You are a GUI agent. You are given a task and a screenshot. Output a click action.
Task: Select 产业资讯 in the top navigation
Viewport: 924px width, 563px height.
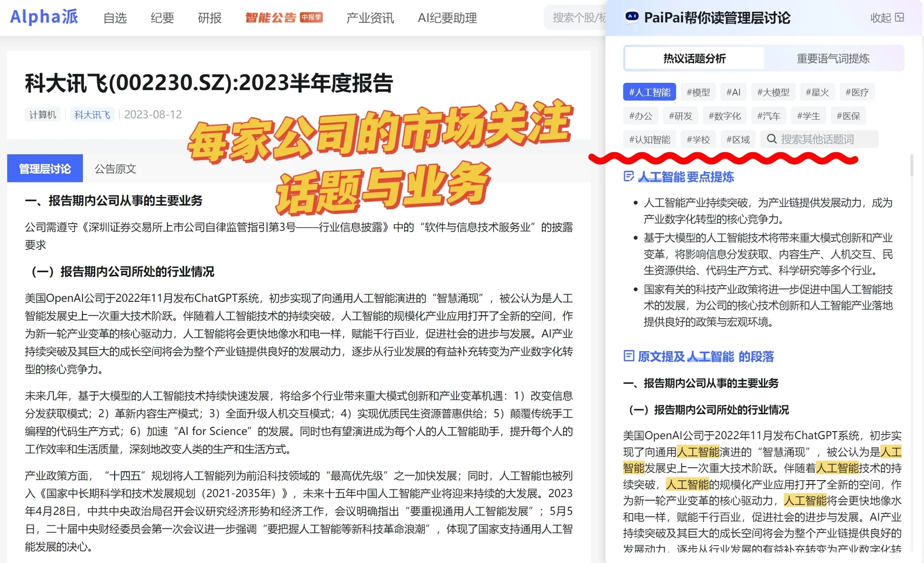tap(369, 17)
